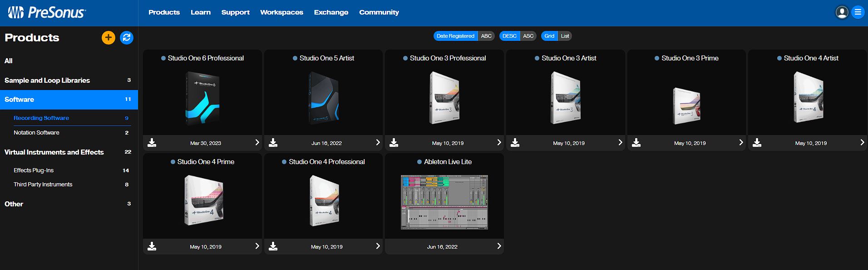Download Studio One 6 Professional

(x=152, y=143)
